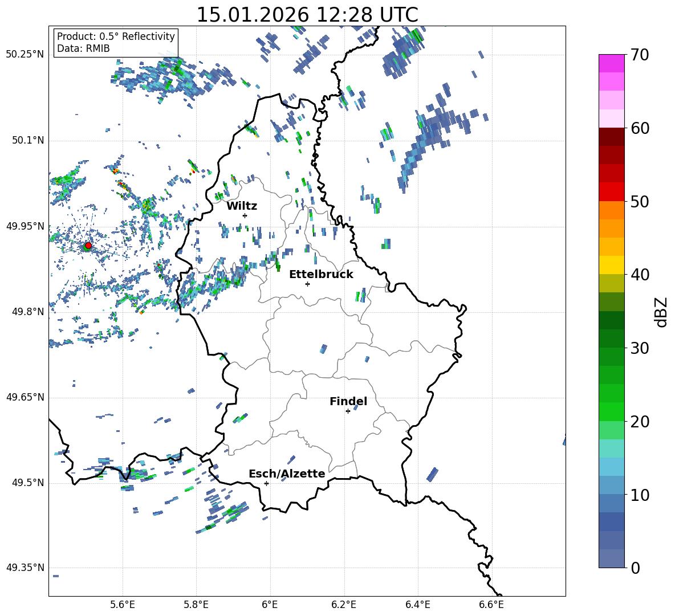
Task: Click the red radar location dot
Action: pos(88,245)
